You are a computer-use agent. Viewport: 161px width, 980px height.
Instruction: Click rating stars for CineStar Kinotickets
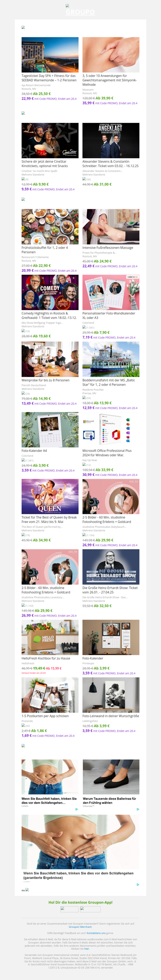pyautogui.click(x=25, y=179)
